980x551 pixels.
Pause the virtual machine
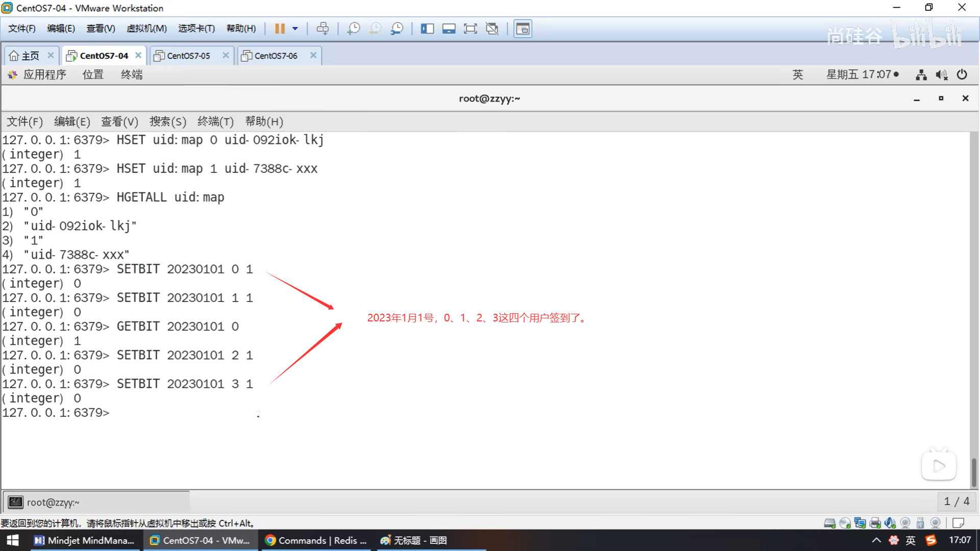pos(280,29)
